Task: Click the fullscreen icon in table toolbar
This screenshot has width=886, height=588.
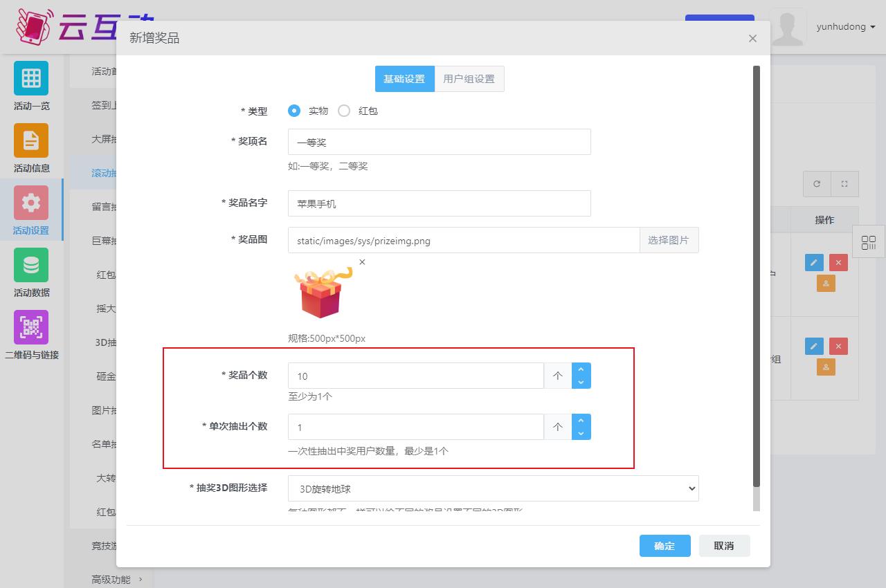Action: click(x=844, y=184)
